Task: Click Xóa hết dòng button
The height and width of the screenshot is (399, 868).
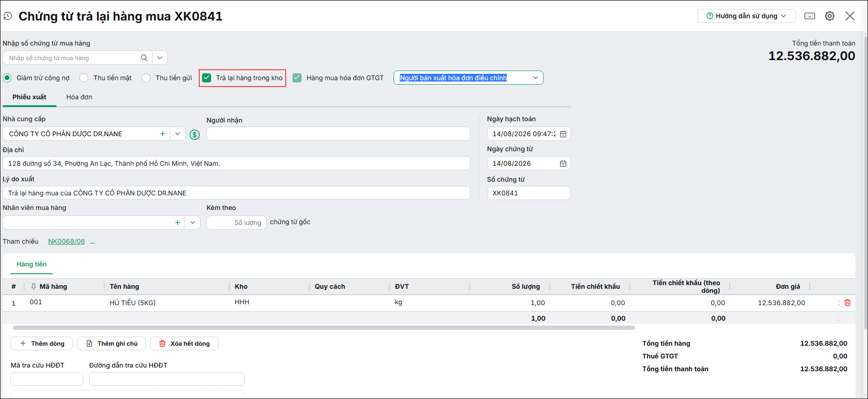Action: [x=184, y=343]
